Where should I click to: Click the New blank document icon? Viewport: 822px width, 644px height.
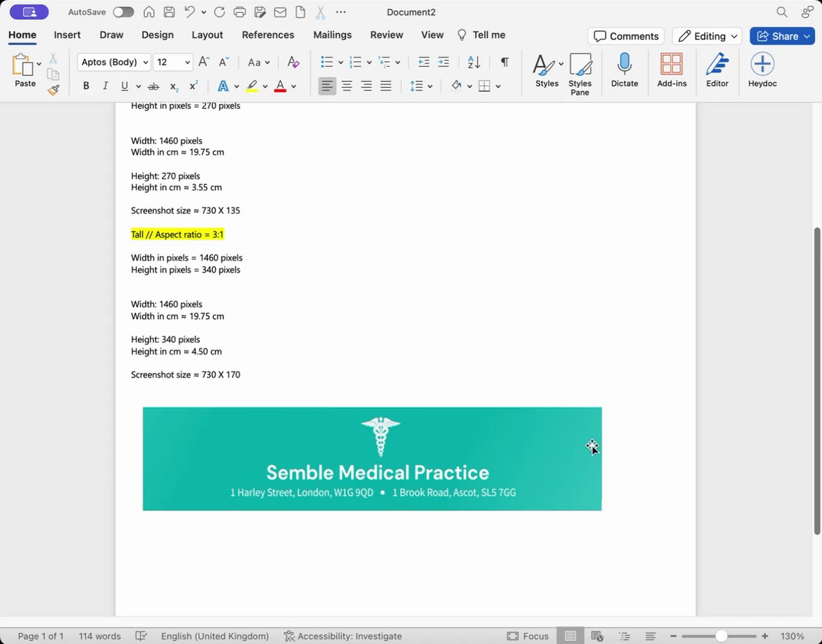coord(300,12)
